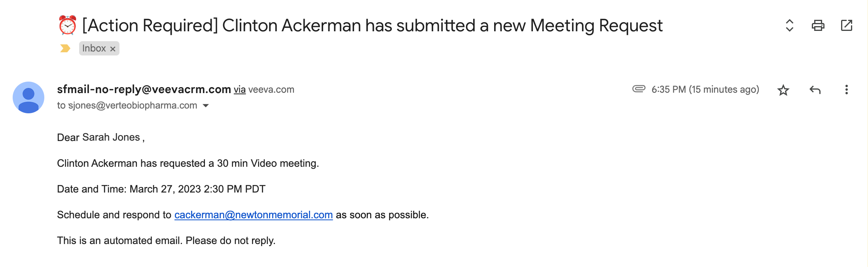Image resolution: width=868 pixels, height=267 pixels.
Task: Click the alarm clock emoji in the subject
Action: click(x=67, y=25)
